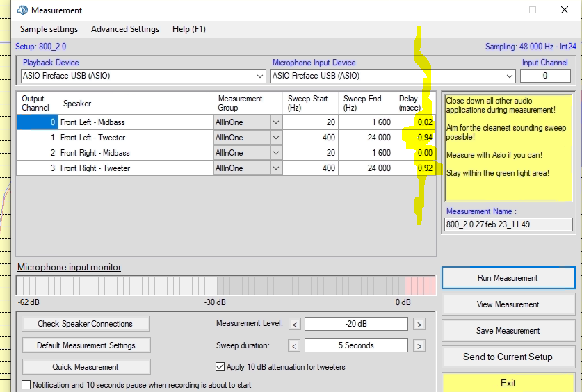Decrease Sweep duration with left arrow
The image size is (582, 392).
pos(295,345)
